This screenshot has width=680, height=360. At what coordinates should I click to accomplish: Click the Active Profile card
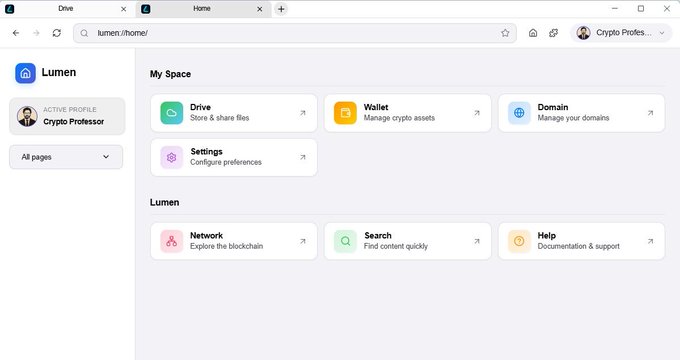pyautogui.click(x=67, y=116)
